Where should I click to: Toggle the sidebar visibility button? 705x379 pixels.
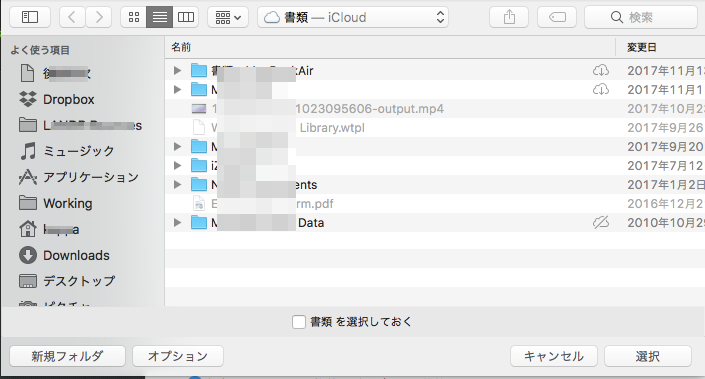click(x=30, y=17)
